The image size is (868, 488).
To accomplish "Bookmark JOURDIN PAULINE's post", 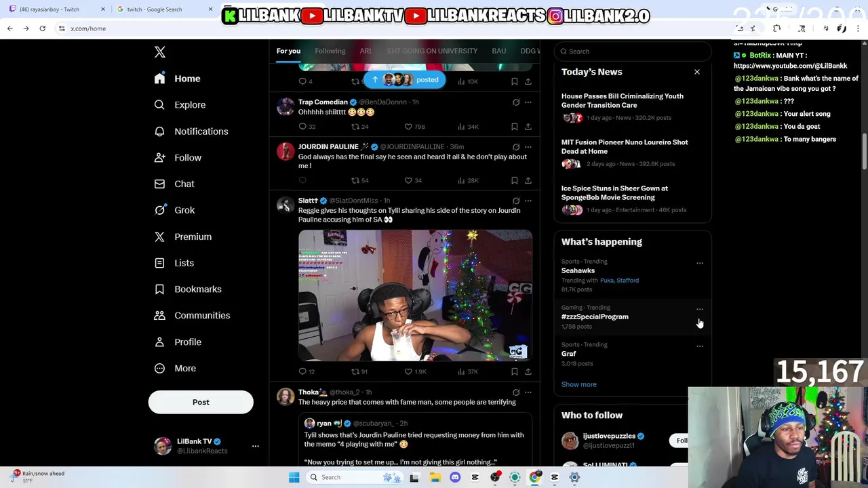I will (x=515, y=180).
